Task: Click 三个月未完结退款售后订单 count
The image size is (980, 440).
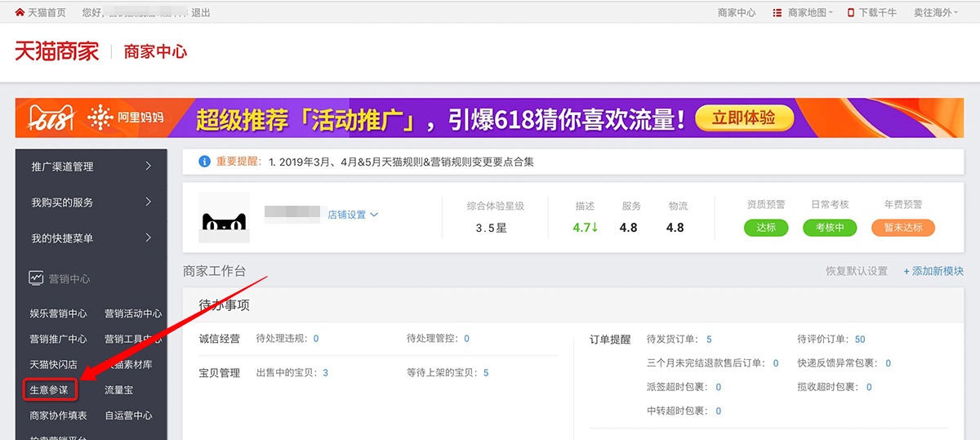Action: coord(776,363)
